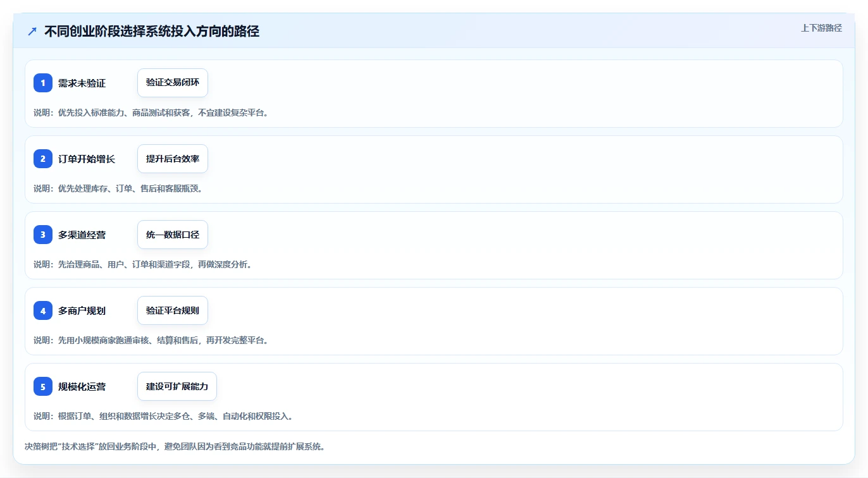The width and height of the screenshot is (868, 478).
Task: Select the 建设可扩展能力 button
Action: click(177, 386)
